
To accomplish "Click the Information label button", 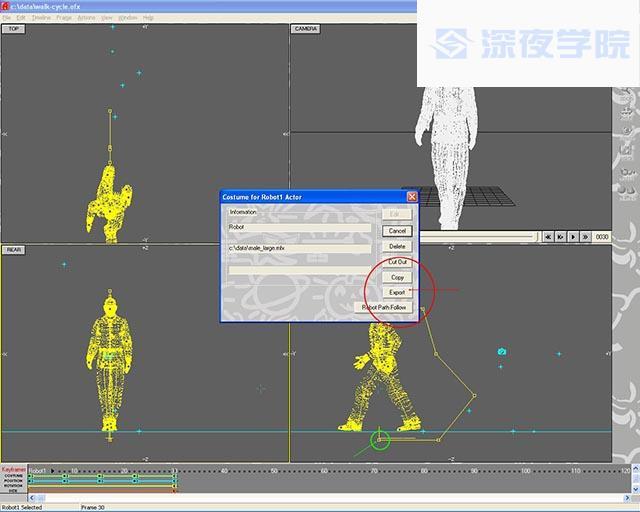I will pyautogui.click(x=243, y=212).
